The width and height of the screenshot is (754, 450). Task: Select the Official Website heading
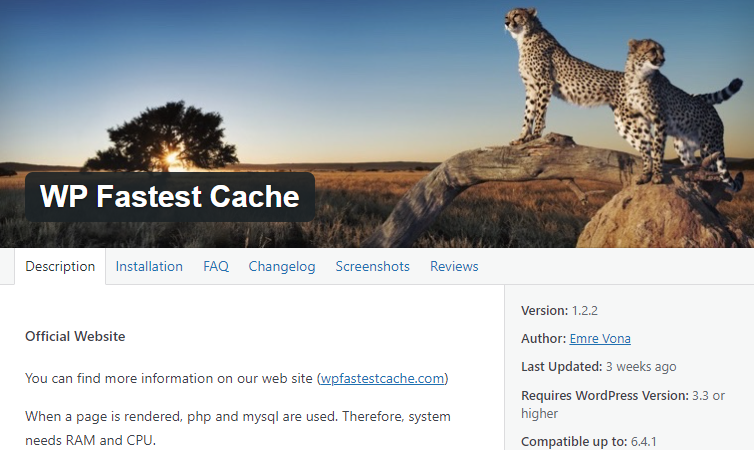75,336
